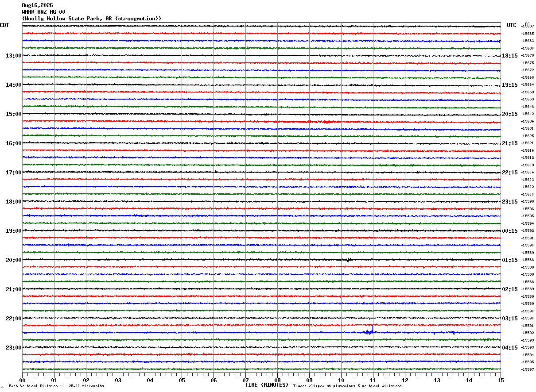The width and height of the screenshot is (536, 392).
Task: Click the 'Traces clipped at plus/minus 5 vertical divisions' note
Action: point(347,386)
